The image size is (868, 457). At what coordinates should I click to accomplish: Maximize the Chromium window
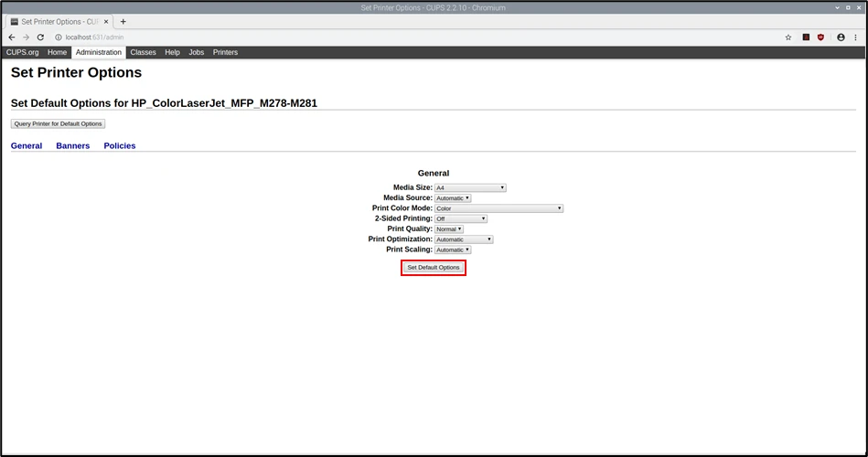(x=848, y=7)
